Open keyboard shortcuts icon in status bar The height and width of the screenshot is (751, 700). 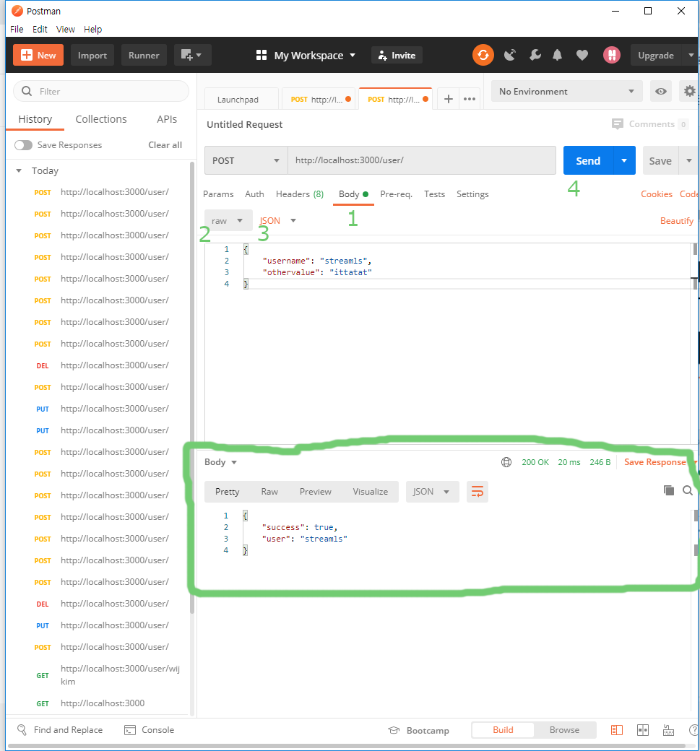pyautogui.click(x=668, y=730)
